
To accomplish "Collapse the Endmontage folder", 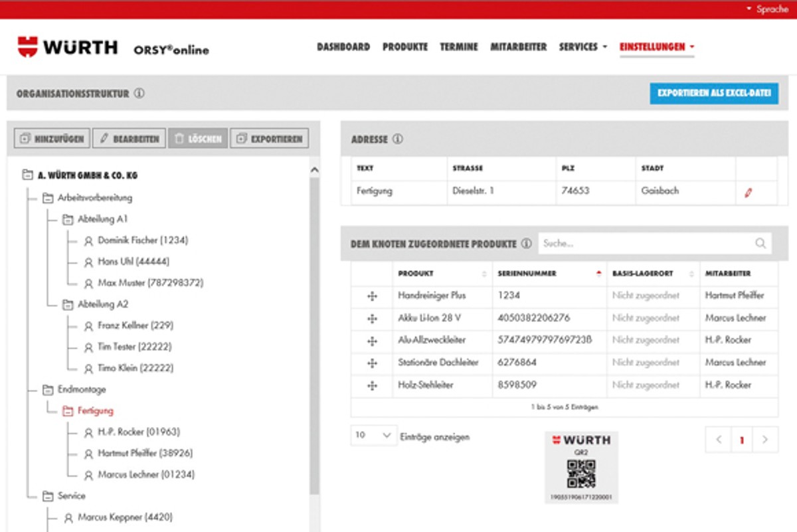I will pos(47,390).
